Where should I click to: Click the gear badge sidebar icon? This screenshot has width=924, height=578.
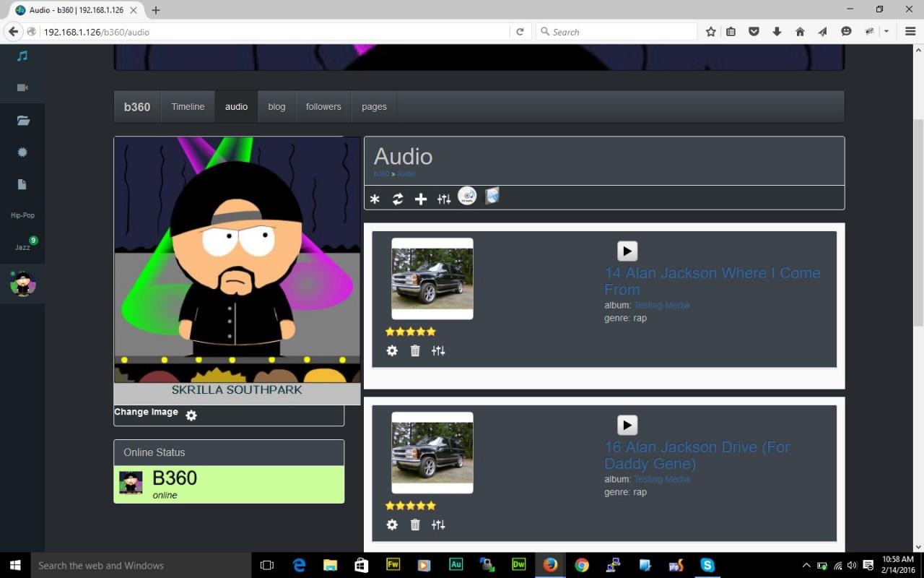click(22, 152)
